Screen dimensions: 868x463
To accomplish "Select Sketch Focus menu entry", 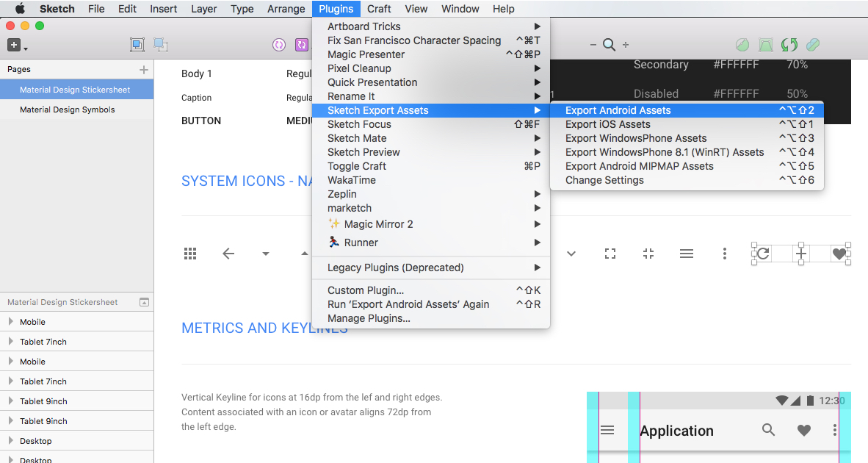I will point(431,125).
